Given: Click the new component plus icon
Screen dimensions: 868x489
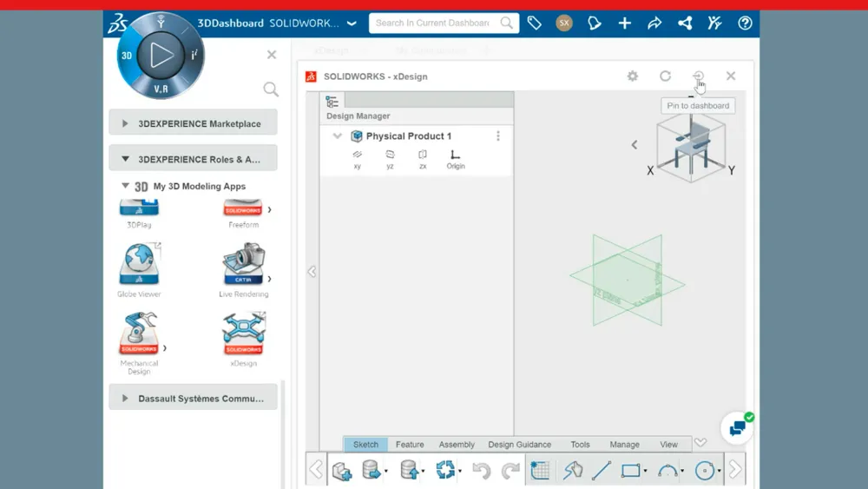Looking at the screenshot, I should point(342,470).
